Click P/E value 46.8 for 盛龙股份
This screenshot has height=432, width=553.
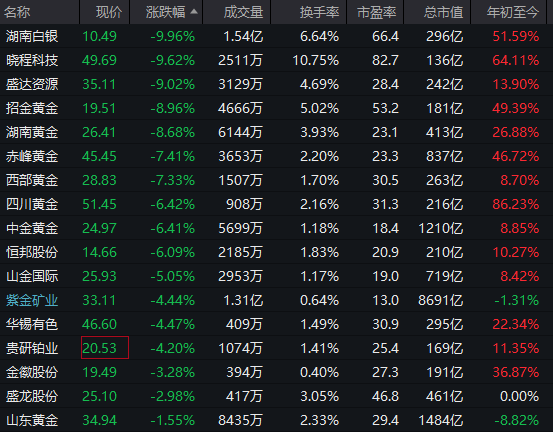coord(385,396)
